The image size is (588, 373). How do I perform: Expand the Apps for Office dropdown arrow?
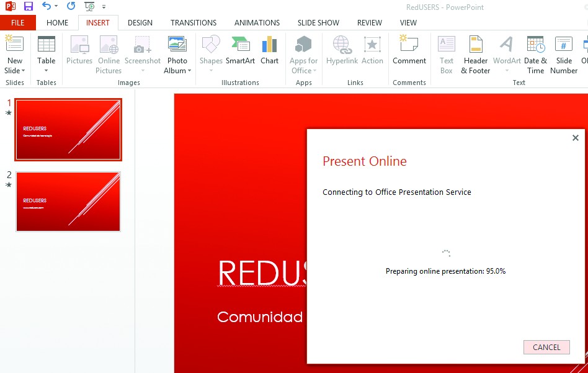click(x=314, y=71)
